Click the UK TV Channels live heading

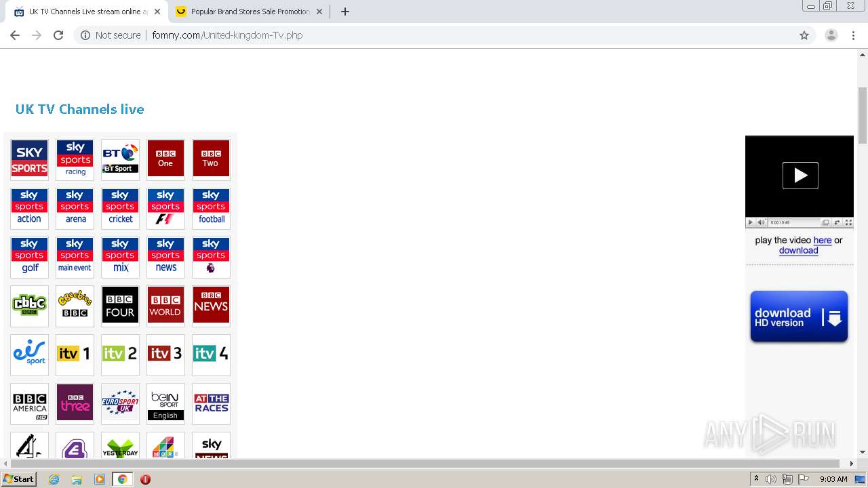point(80,109)
